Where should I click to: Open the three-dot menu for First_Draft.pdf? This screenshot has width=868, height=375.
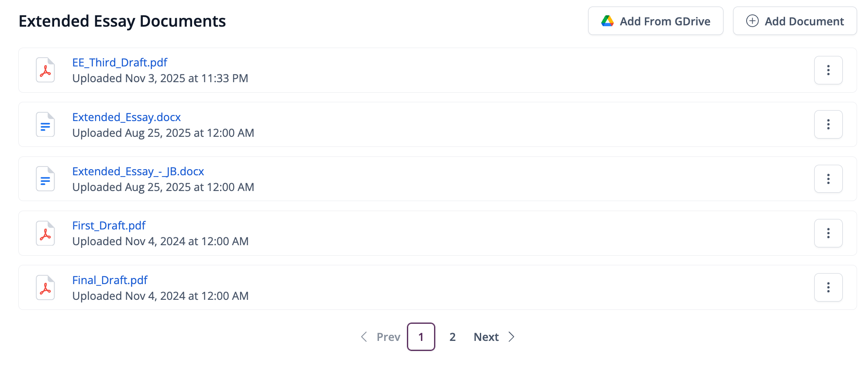coord(828,233)
